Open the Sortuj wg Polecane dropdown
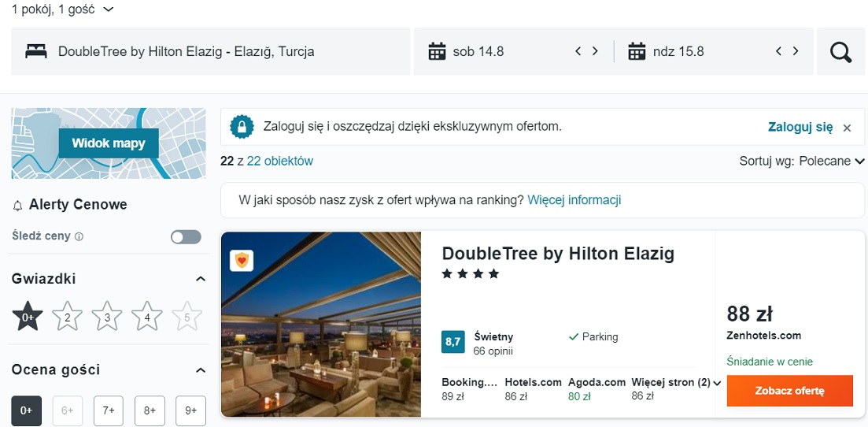Screen dimensions: 868x427 pyautogui.click(x=802, y=162)
